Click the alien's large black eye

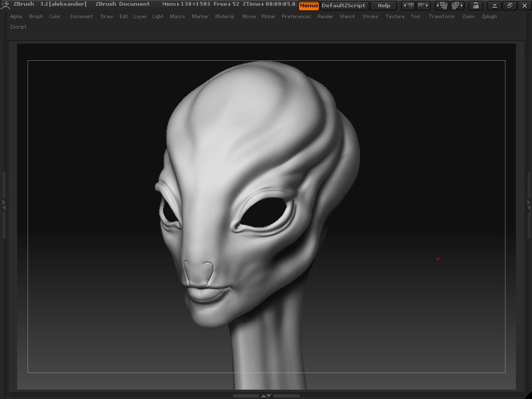(x=263, y=212)
